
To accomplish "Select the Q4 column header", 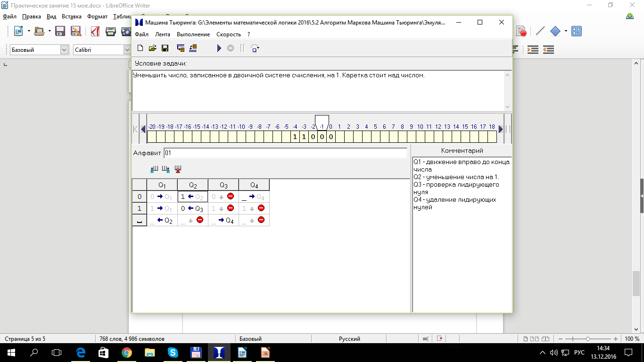I will [254, 185].
